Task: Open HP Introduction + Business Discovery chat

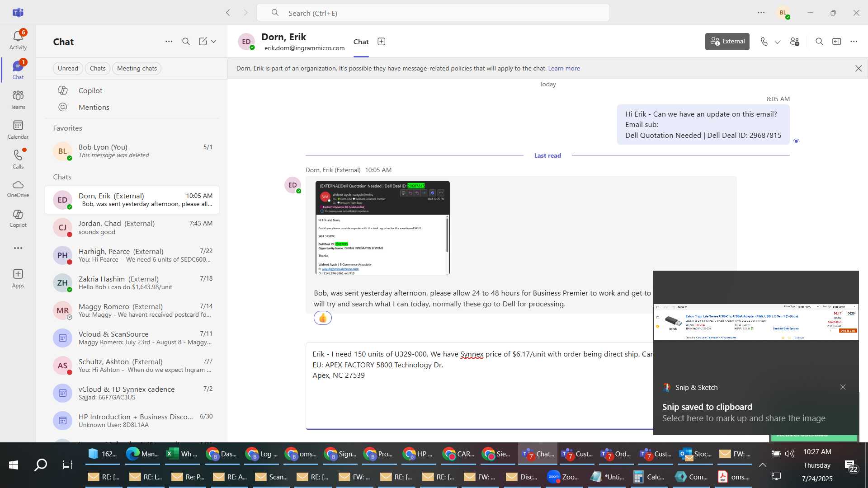Action: [x=132, y=420]
